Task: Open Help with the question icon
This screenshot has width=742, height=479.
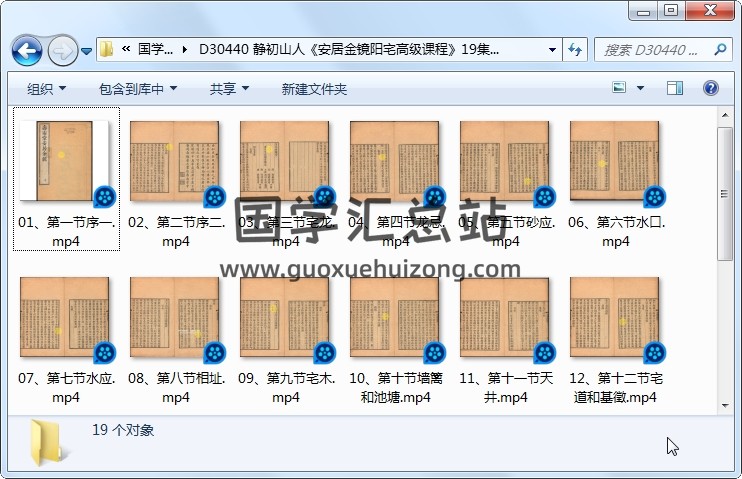Action: pyautogui.click(x=711, y=88)
